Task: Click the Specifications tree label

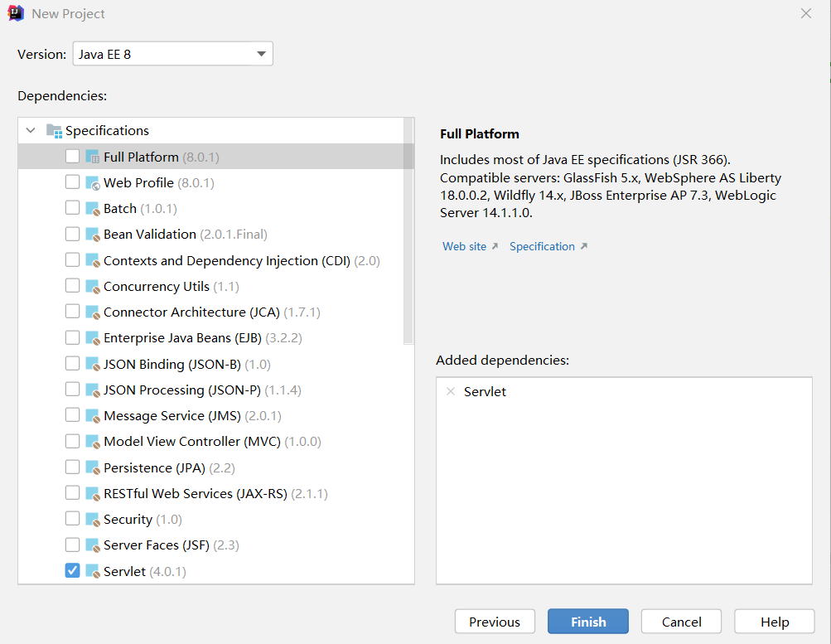Action: [107, 131]
